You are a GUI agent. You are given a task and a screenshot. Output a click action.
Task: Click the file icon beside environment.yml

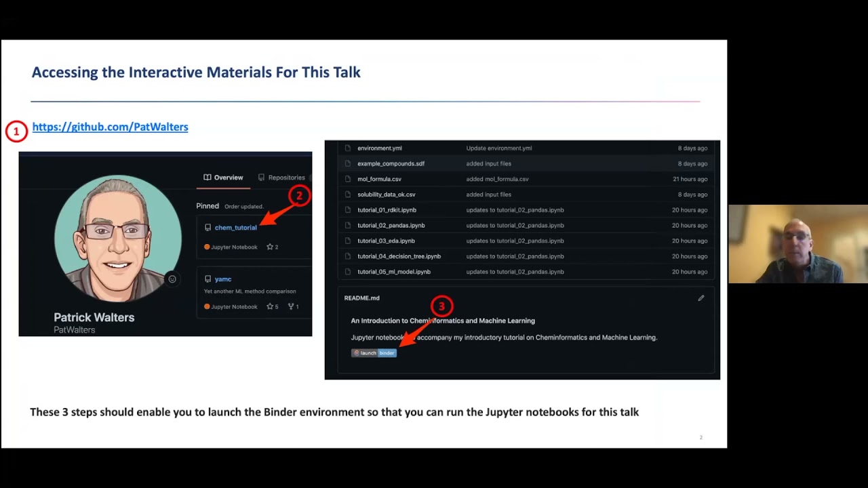(348, 148)
